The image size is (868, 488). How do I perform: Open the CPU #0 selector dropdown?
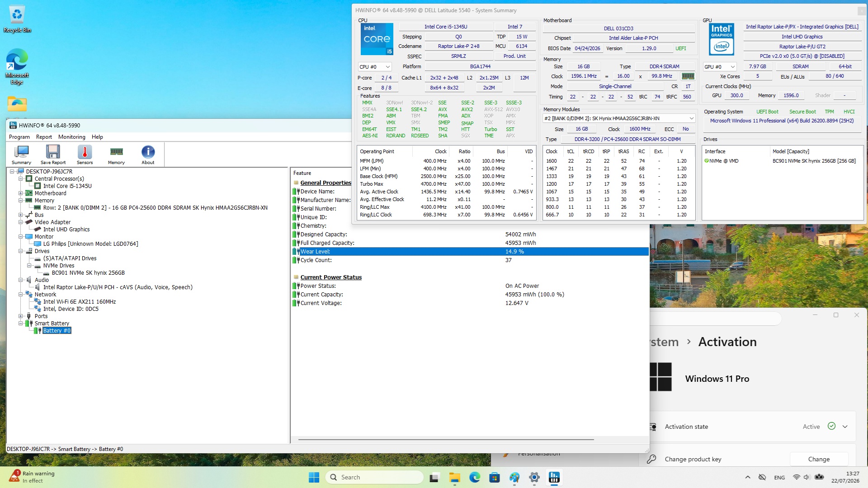point(375,66)
